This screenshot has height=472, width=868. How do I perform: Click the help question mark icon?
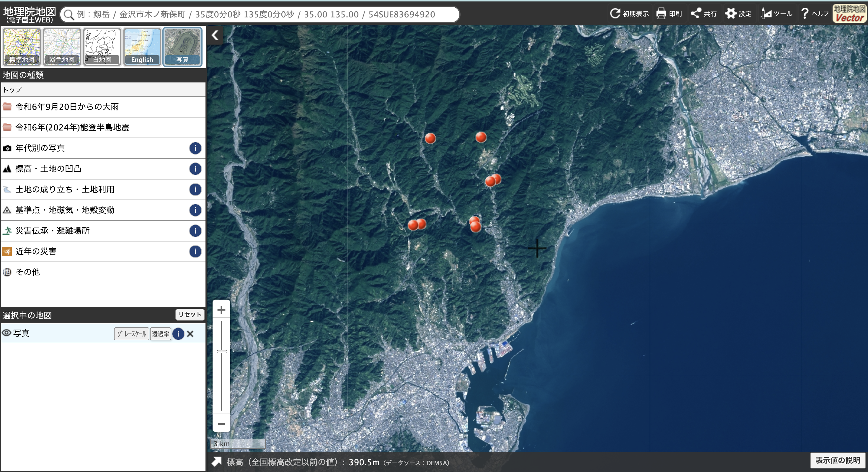pyautogui.click(x=805, y=14)
